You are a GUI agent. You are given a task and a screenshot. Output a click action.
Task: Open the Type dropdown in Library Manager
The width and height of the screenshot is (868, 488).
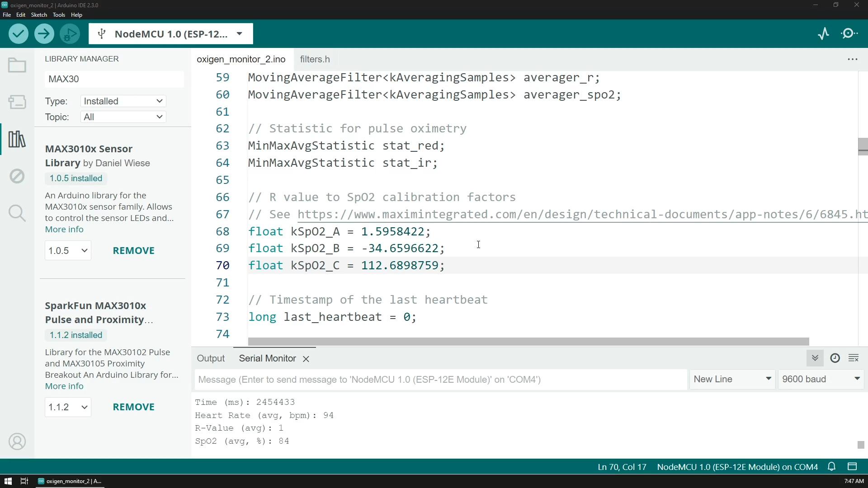coord(121,101)
